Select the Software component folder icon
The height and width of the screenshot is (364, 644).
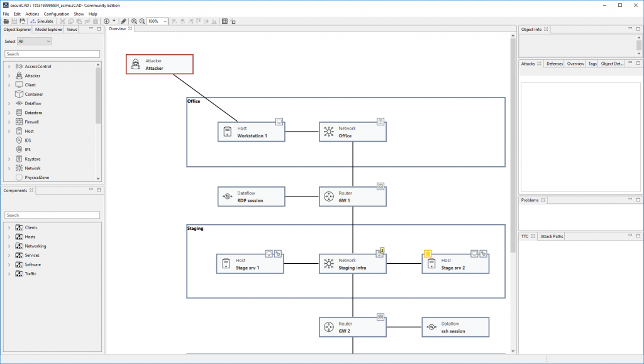19,264
